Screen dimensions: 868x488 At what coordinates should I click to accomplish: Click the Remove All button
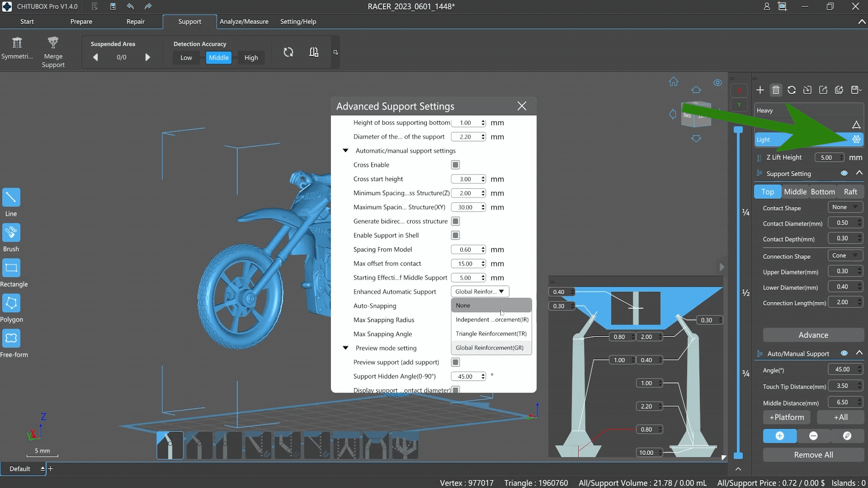813,455
